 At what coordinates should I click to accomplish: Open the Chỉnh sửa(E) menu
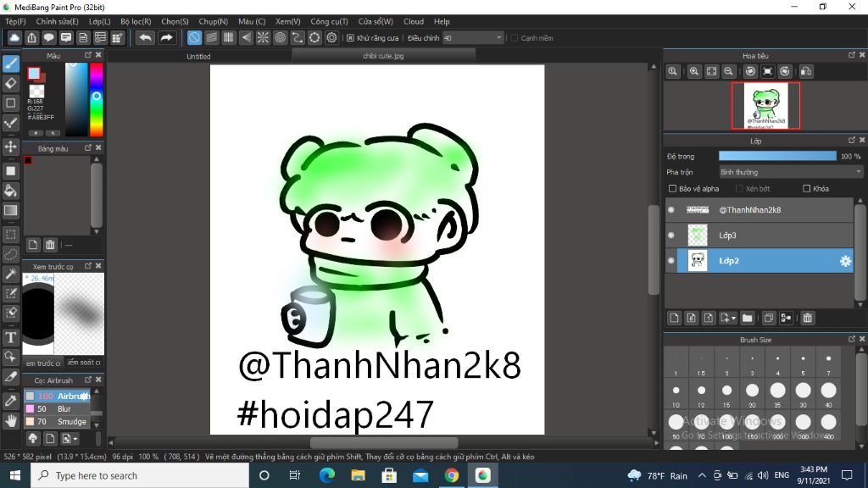(x=57, y=21)
